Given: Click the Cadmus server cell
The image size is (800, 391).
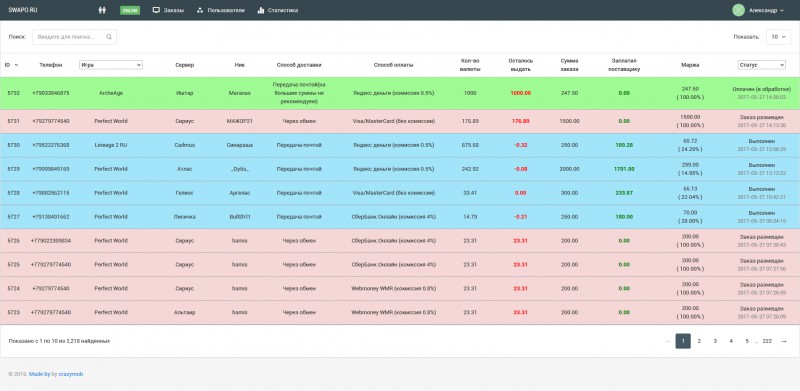Looking at the screenshot, I should coord(184,145).
